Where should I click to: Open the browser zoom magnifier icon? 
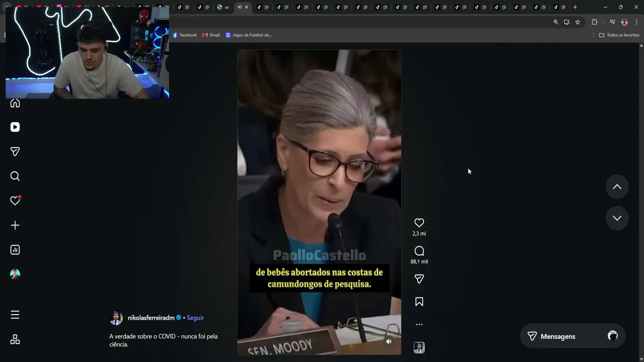(556, 22)
